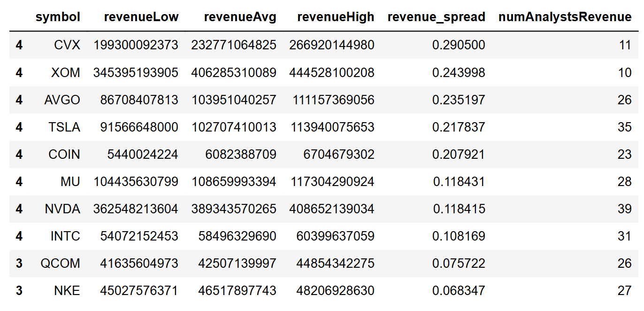The width and height of the screenshot is (644, 311).
Task: Click revenueHigh value 48206928630
Action: coord(336,290)
